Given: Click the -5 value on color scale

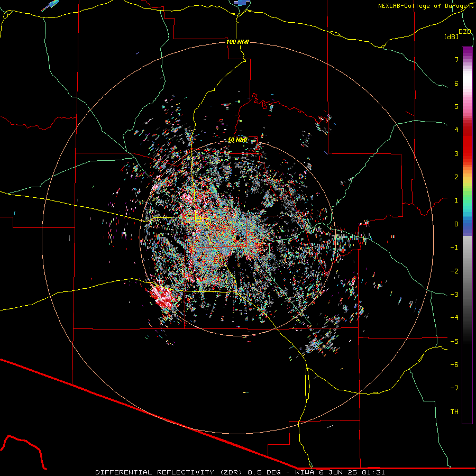Looking at the screenshot, I should [454, 342].
